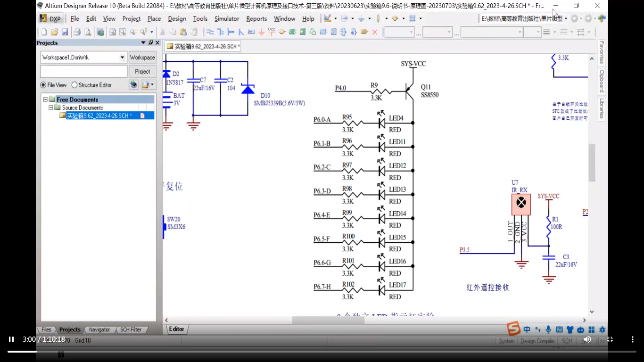644x362 pixels.
Task: Select the VCC power port tool
Action: (x=272, y=32)
